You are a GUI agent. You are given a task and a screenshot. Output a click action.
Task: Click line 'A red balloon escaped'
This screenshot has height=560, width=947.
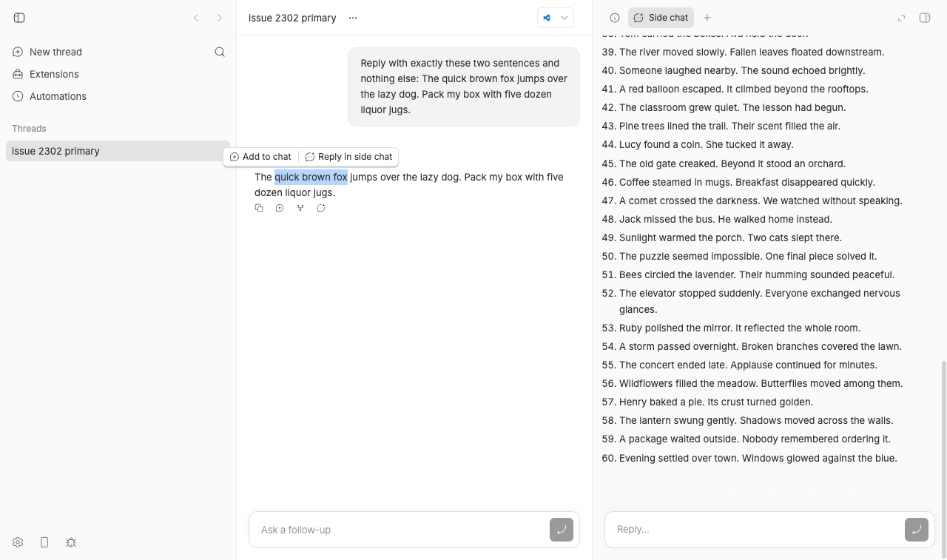[744, 89]
